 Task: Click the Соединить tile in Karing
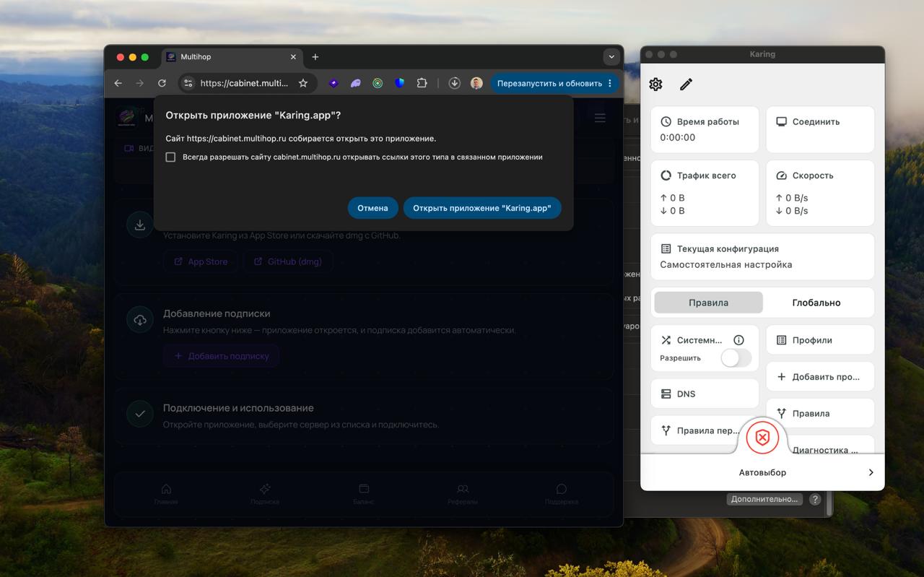point(820,130)
